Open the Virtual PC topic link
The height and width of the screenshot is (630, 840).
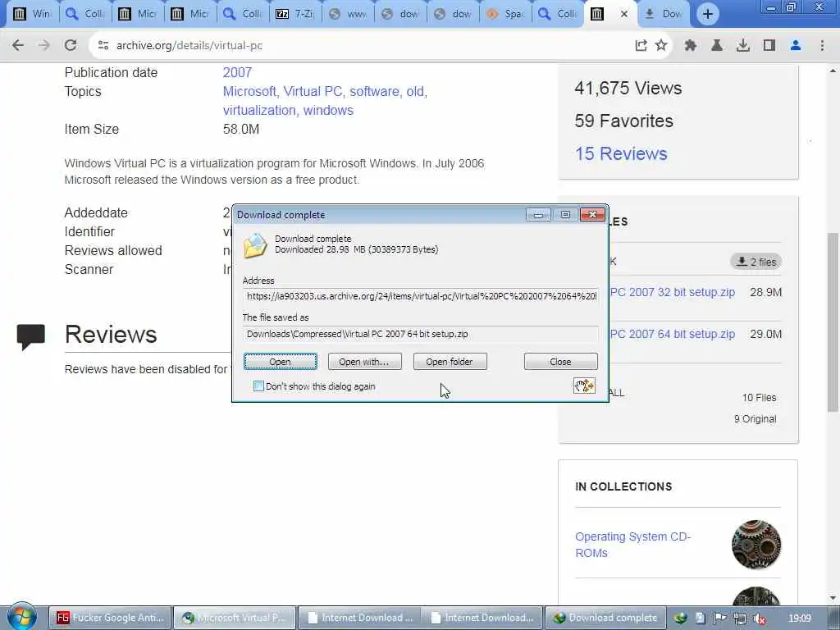pos(313,92)
